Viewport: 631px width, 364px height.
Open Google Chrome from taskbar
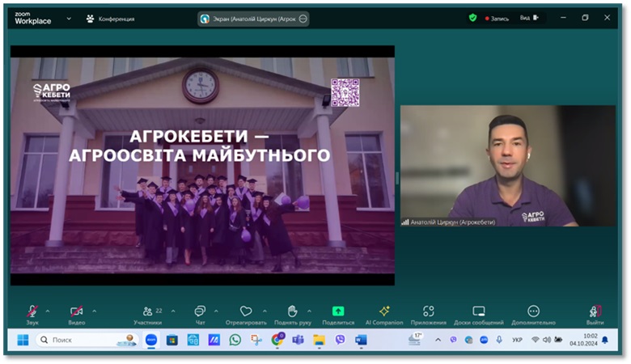[x=277, y=340]
